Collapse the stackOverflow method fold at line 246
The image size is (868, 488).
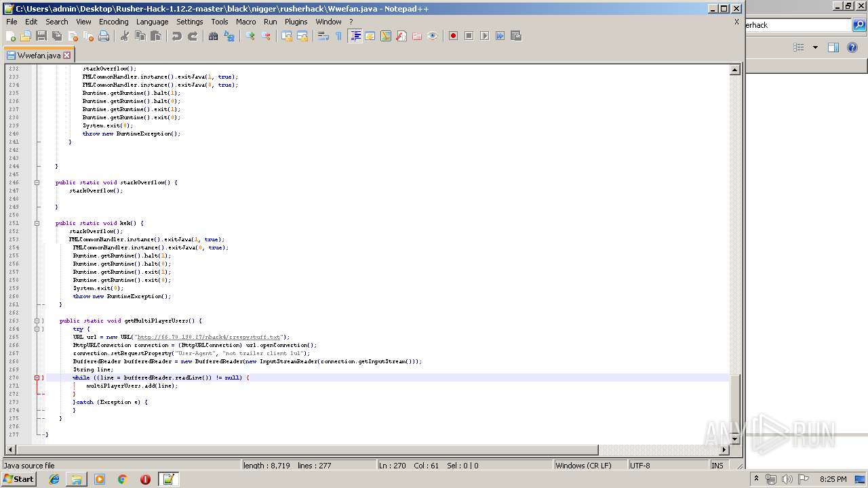coord(38,182)
